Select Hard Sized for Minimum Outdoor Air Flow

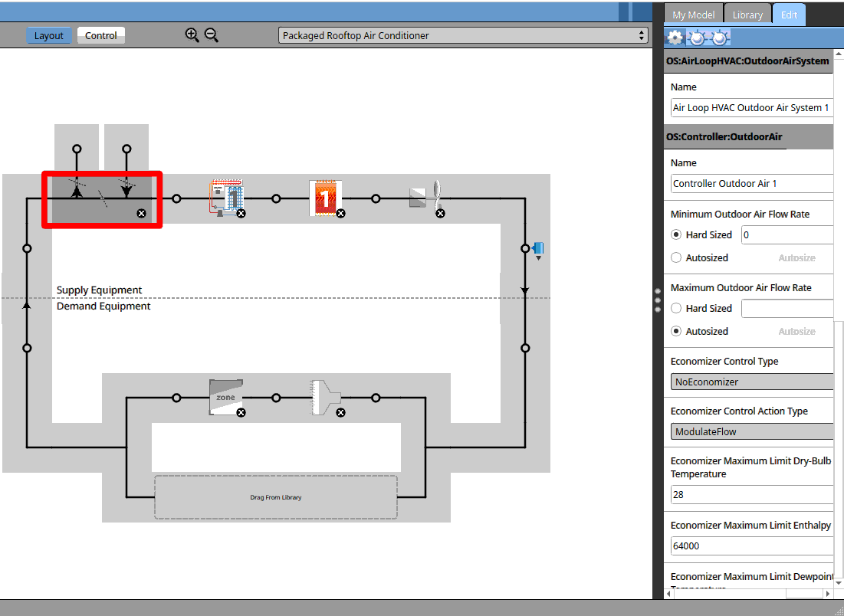pos(676,234)
